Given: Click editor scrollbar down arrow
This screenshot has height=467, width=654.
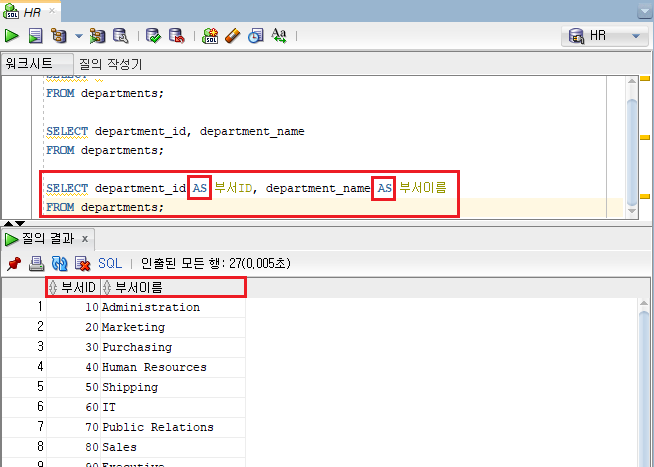Looking at the screenshot, I should click(x=632, y=211).
